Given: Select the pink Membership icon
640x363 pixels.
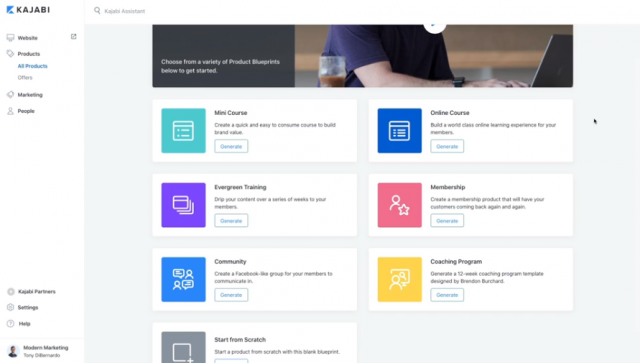Looking at the screenshot, I should [x=399, y=205].
